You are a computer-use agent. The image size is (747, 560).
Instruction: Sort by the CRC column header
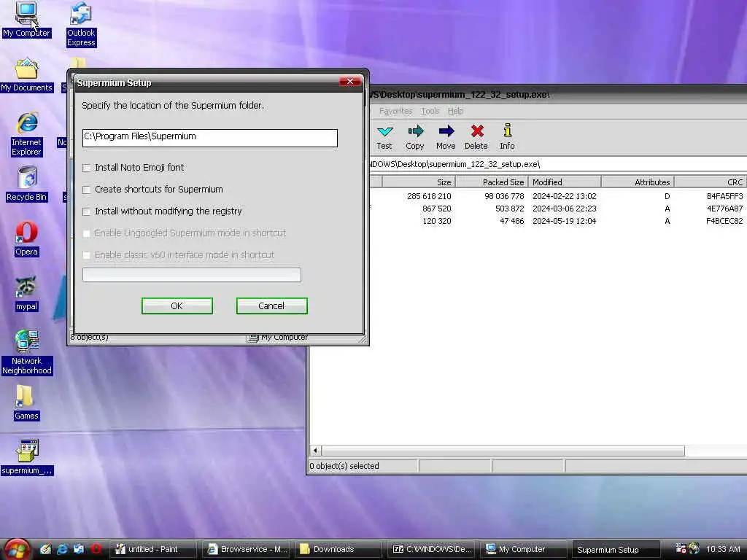[x=711, y=182]
